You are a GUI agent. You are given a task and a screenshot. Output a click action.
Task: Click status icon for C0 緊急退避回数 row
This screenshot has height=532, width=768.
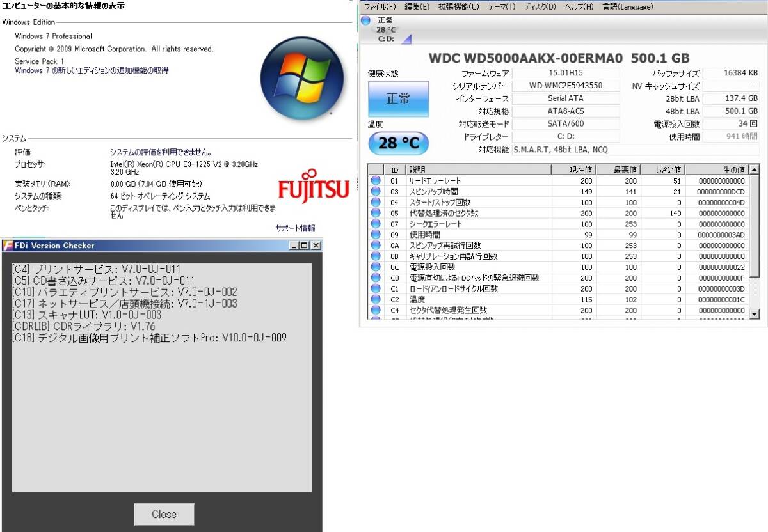[x=376, y=278]
